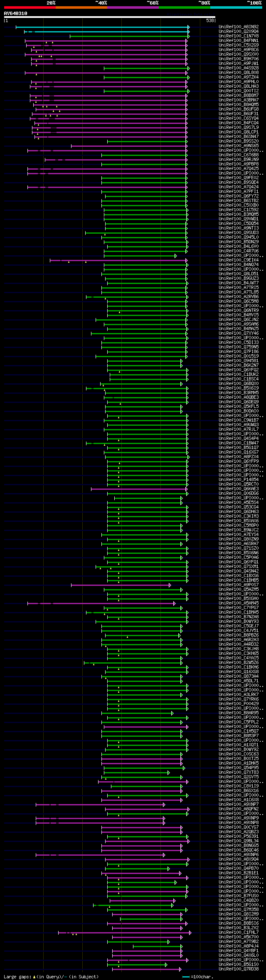Select the UniRef100_B8AQM5 label

click(x=239, y=105)
